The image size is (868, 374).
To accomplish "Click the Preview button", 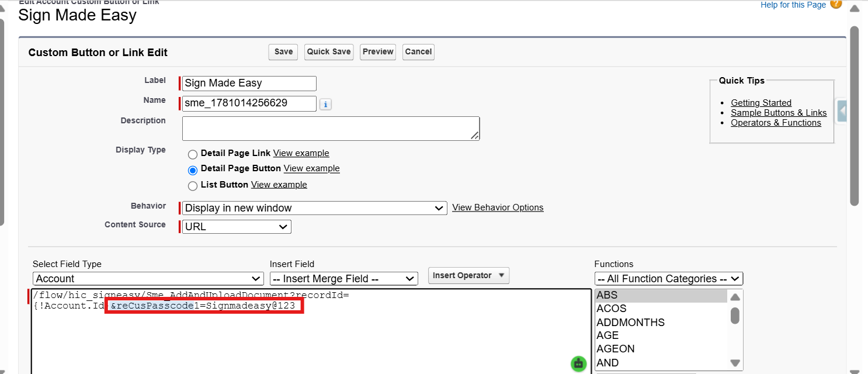I will tap(378, 51).
